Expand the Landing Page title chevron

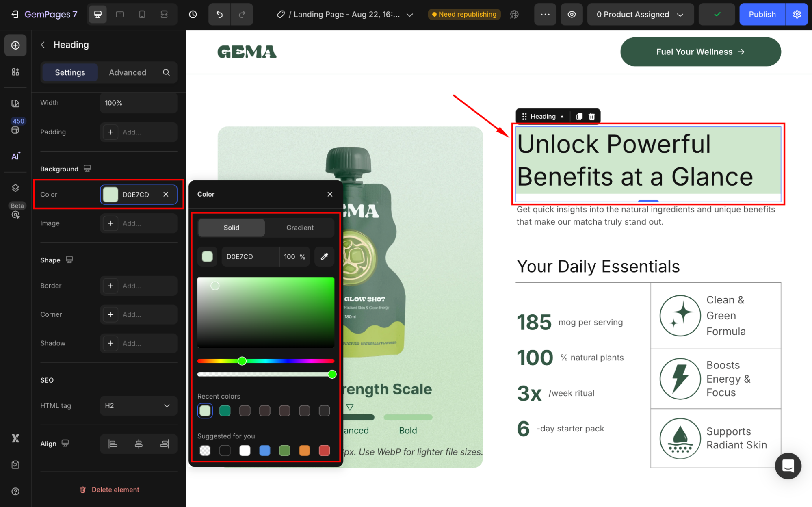pos(410,15)
